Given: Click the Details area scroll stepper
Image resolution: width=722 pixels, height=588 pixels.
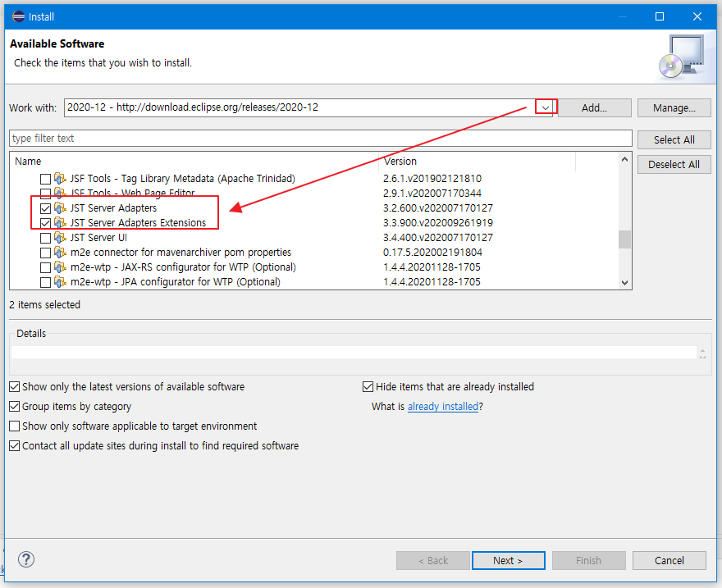Looking at the screenshot, I should click(x=702, y=353).
